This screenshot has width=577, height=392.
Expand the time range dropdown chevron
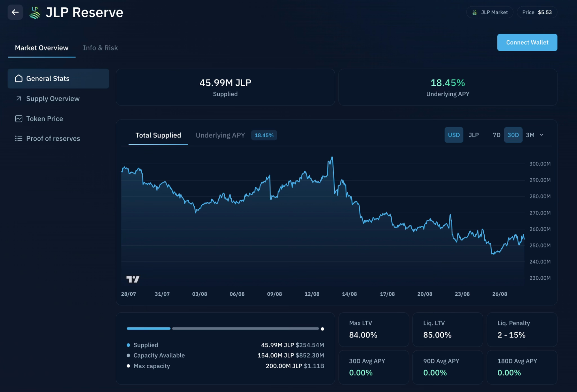[542, 135]
